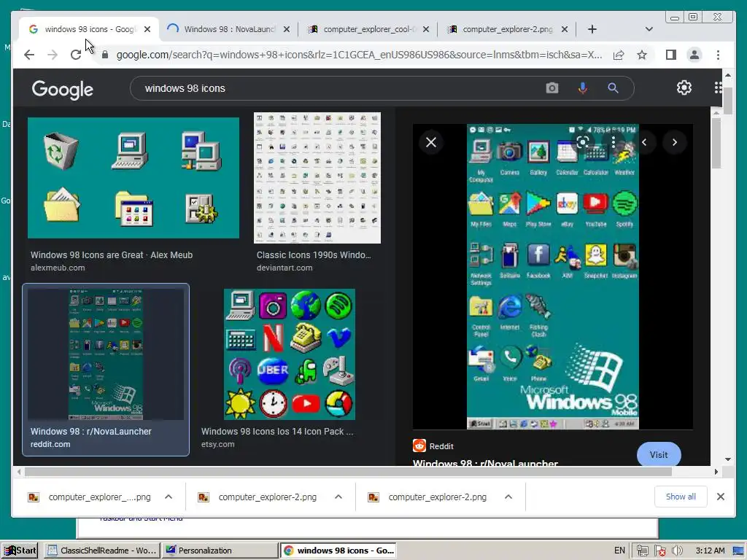Viewport: 747px width, 560px height.
Task: Click the EN language indicator
Action: pyautogui.click(x=619, y=551)
